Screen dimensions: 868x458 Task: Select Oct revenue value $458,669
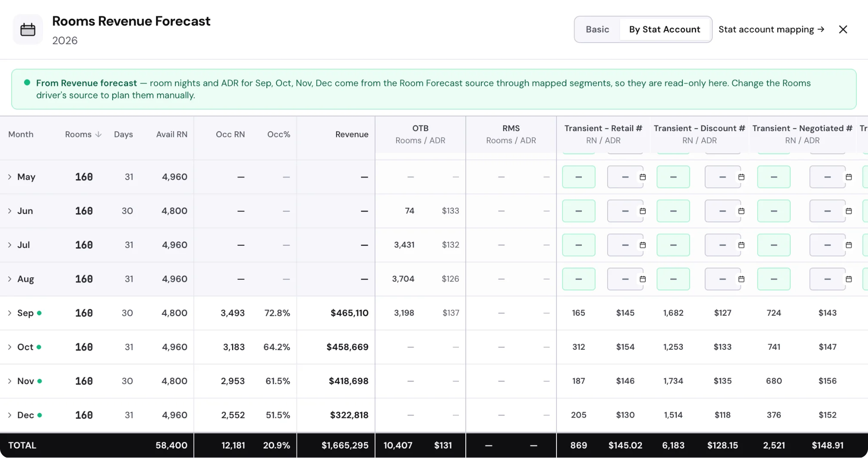pos(347,347)
